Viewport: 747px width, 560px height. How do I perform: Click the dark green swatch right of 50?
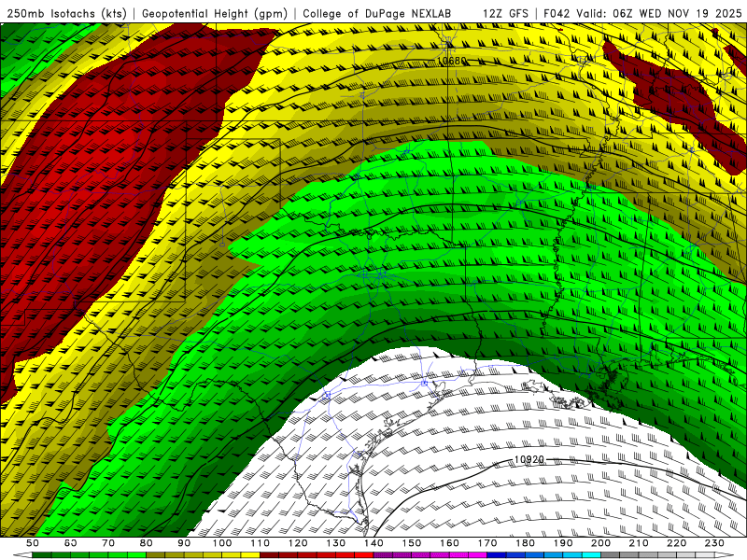(42, 555)
